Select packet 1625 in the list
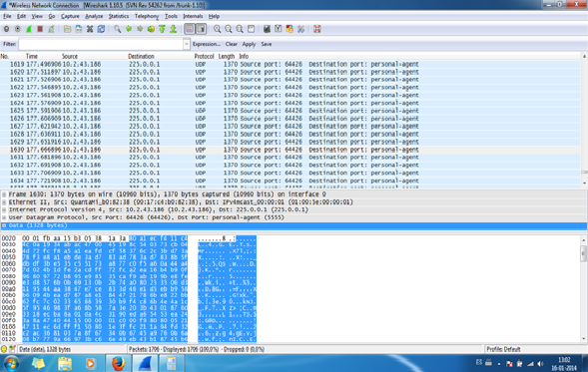Screen dimensions: 588x372 click(290, 111)
